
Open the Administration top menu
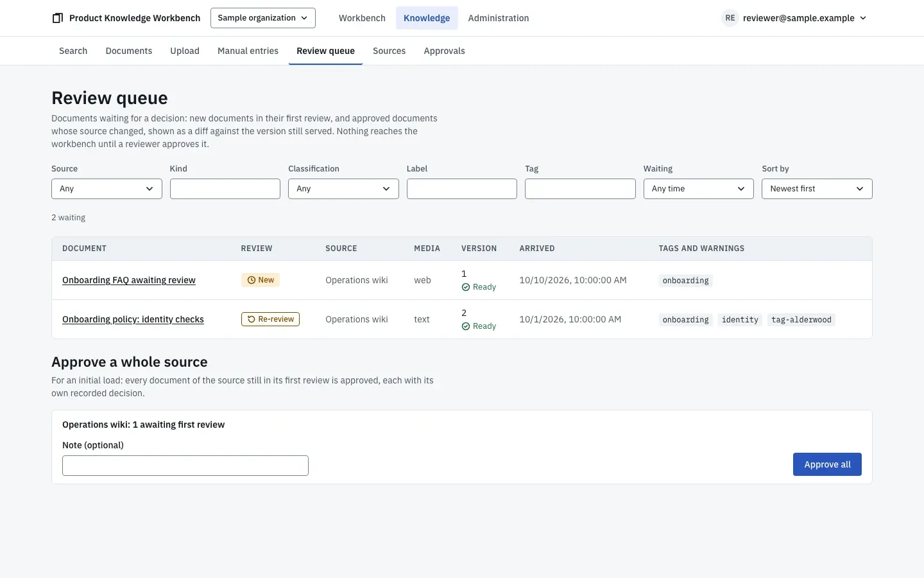[x=499, y=18]
